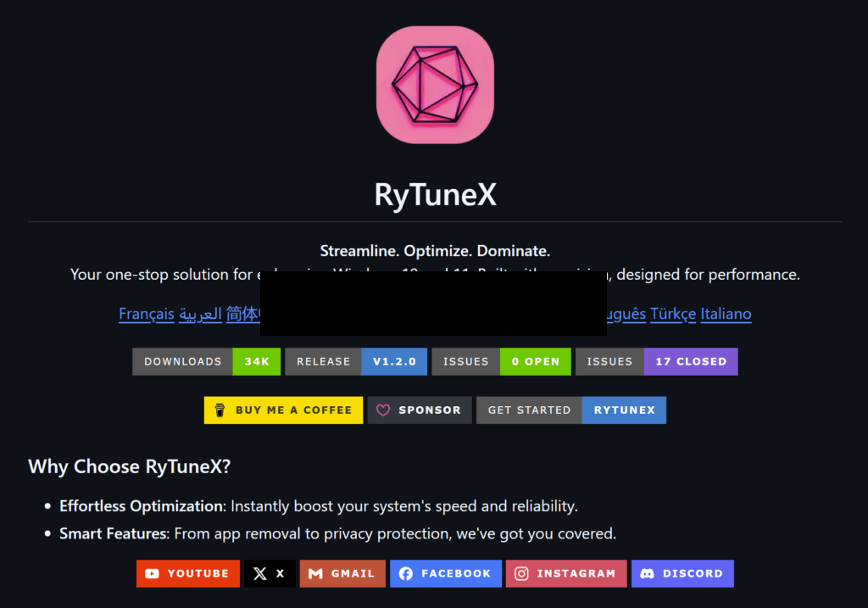
Task: Click the Facebook logo icon
Action: pyautogui.click(x=406, y=574)
